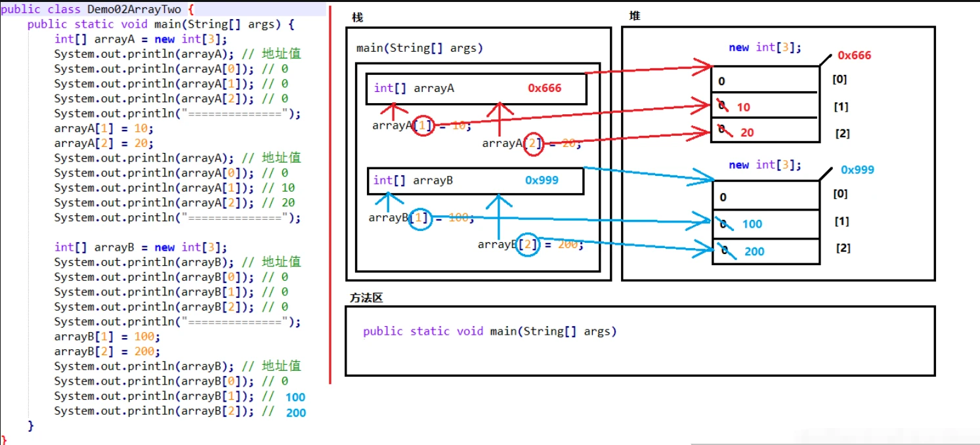The height and width of the screenshot is (445, 980).
Task: Click code line 'System.out.println(arrayA[2]); // 20'
Action: (175, 202)
